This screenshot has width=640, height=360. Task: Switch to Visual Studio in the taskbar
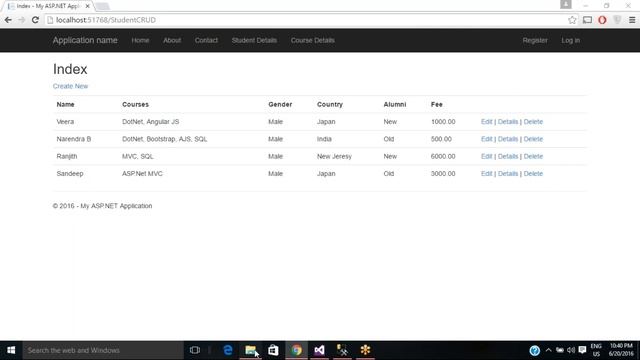[319, 350]
